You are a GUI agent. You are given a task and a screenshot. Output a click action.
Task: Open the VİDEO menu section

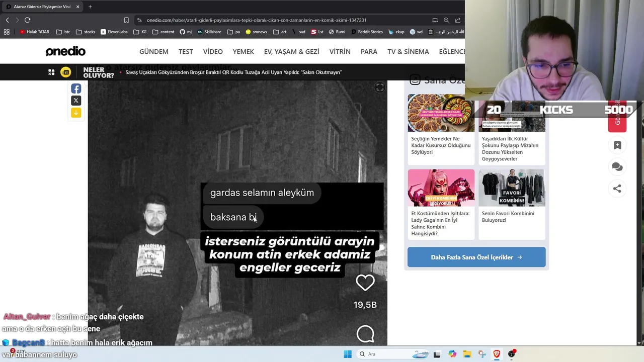(213, 52)
